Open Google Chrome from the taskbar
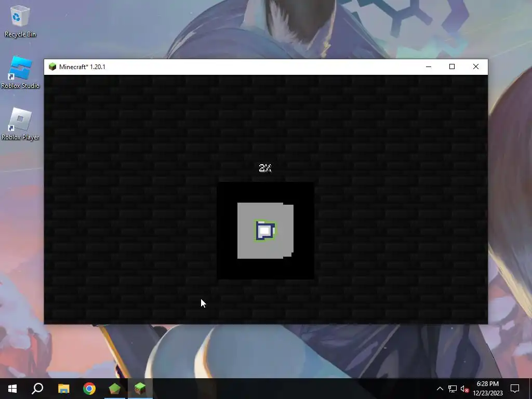Image resolution: width=532 pixels, height=399 pixels. coord(89,389)
